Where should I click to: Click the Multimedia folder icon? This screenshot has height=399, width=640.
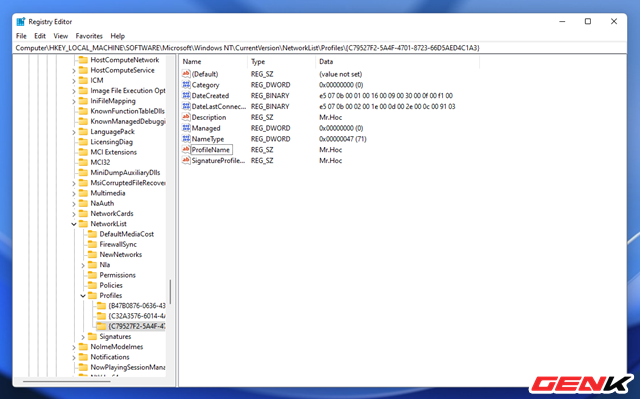tap(83, 193)
